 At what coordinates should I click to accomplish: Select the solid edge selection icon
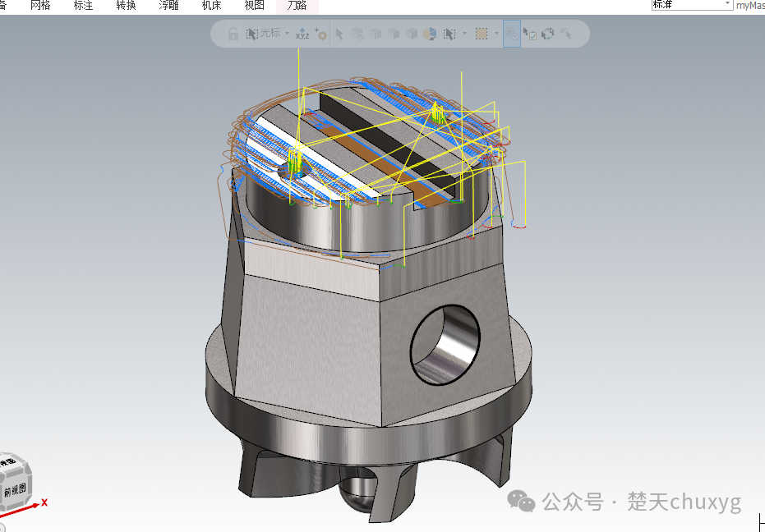pos(376,34)
